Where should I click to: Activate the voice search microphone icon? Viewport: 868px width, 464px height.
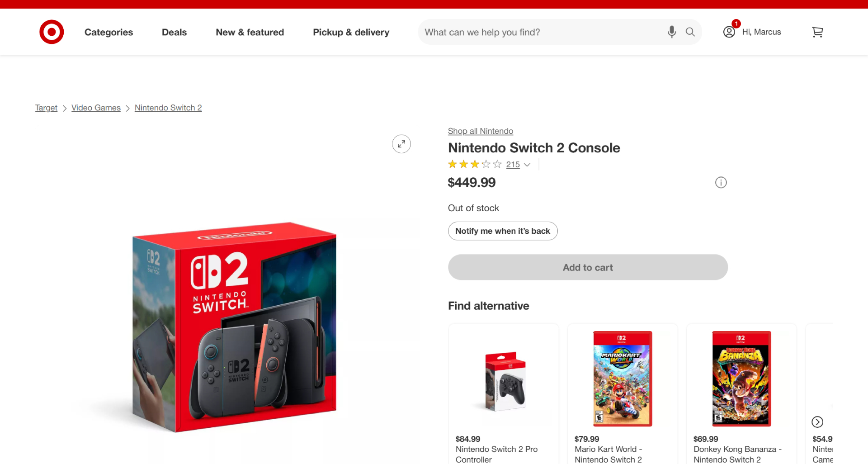672,32
